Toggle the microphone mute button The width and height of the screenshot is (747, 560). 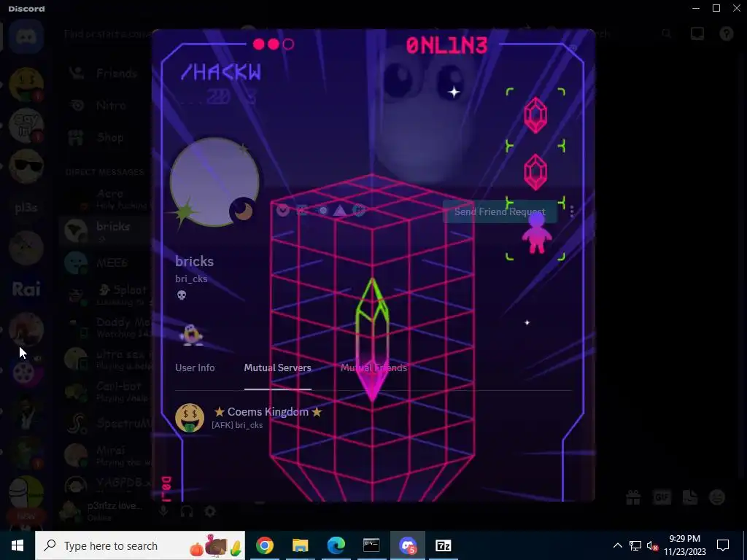163,511
